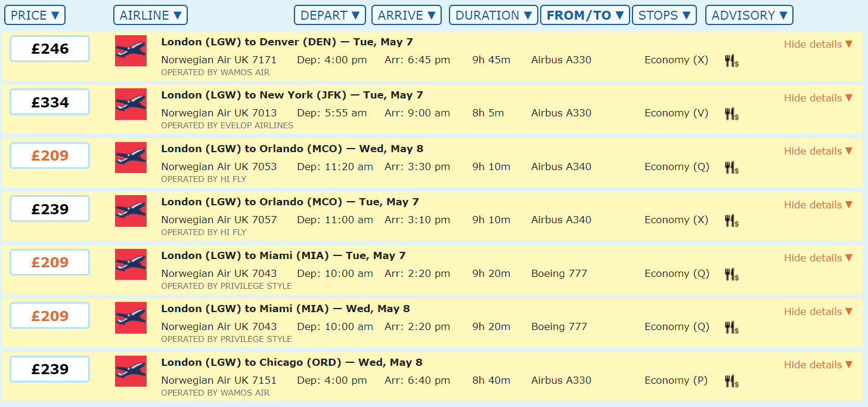Sort results by PRICE
Screen dimensions: 868x407
tap(35, 15)
